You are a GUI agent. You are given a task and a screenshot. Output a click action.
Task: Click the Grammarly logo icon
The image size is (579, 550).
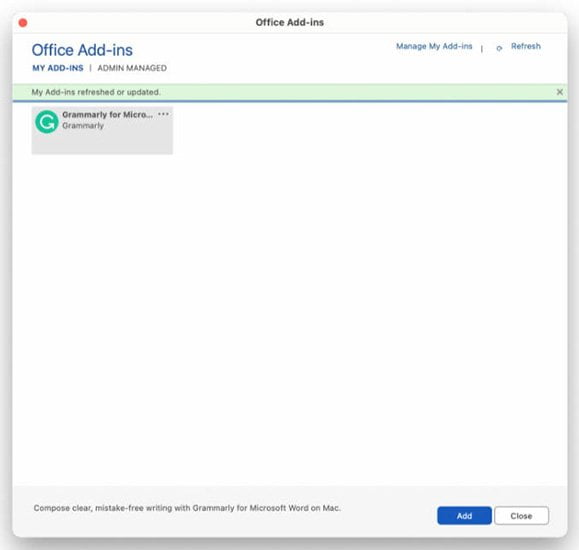click(47, 122)
